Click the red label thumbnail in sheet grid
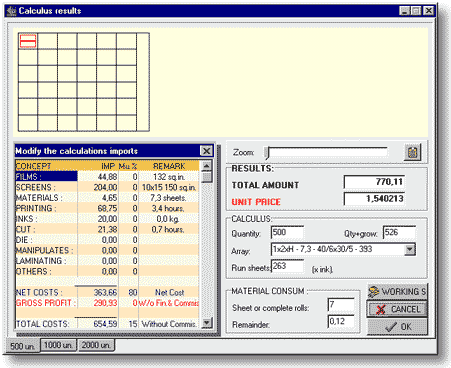 28,41
